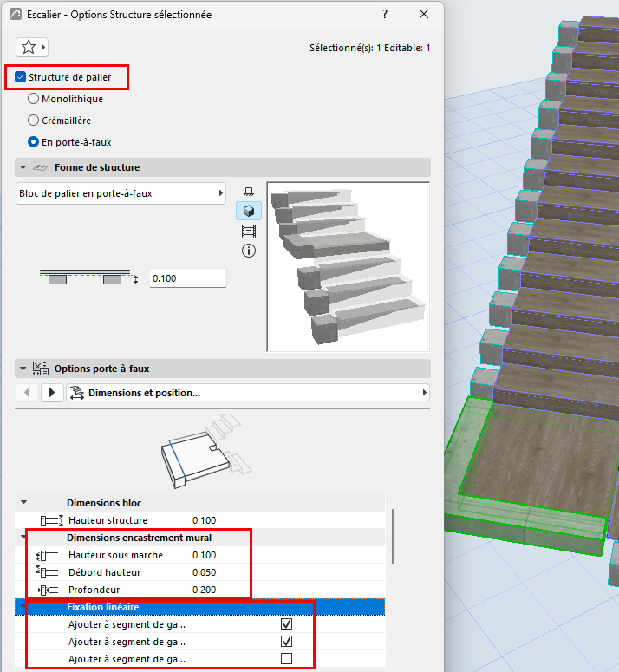Image resolution: width=619 pixels, height=672 pixels.
Task: Open Bloc de palier en porte-à-faux dropdown
Action: pos(121,193)
